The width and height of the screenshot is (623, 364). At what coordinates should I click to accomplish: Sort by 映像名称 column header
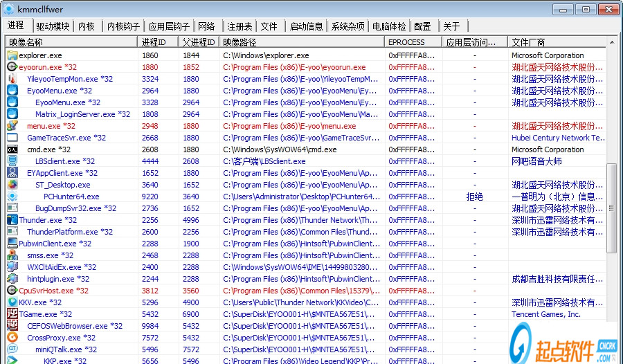tap(71, 42)
